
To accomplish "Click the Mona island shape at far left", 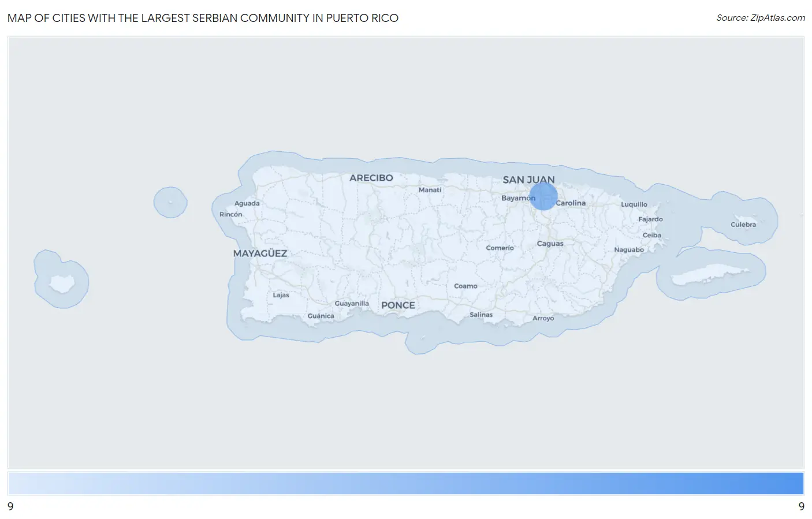I will [61, 283].
